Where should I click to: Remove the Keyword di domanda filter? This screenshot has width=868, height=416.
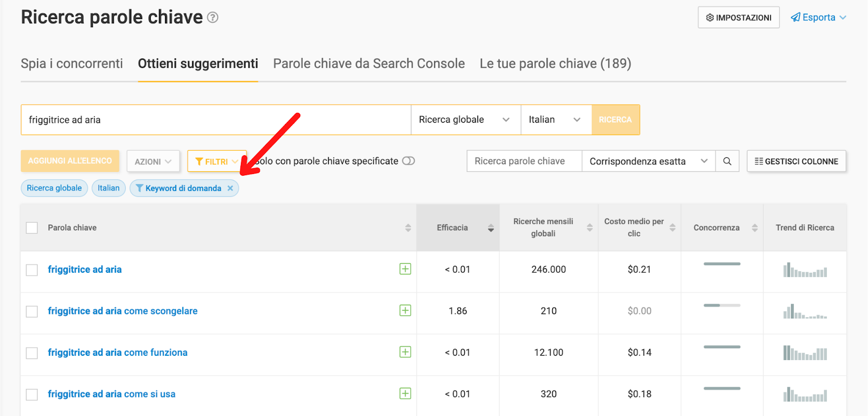[230, 188]
